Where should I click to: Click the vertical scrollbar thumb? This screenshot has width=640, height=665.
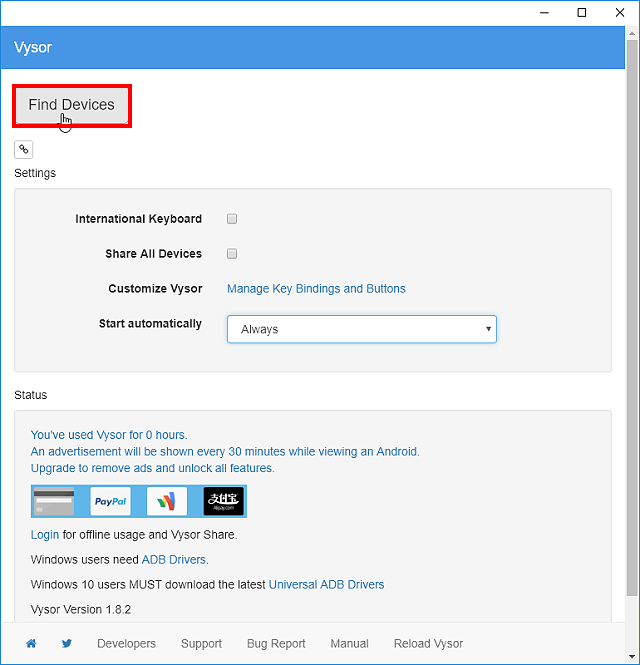click(632, 318)
